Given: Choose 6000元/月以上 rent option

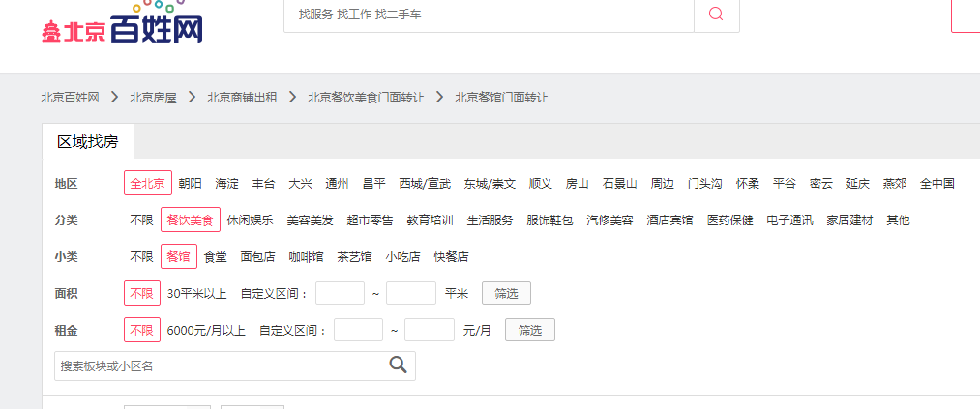Looking at the screenshot, I should pyautogui.click(x=206, y=330).
